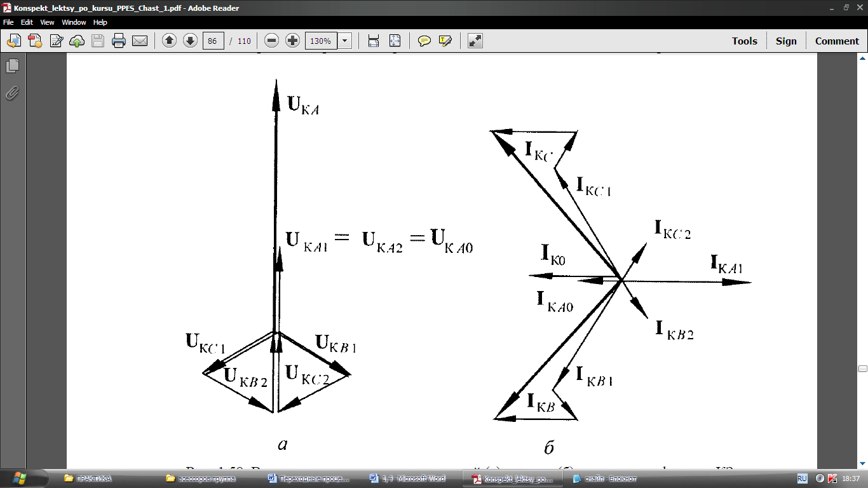Switch to 1,4 - Microsoft Word window
The image size is (868, 488).
412,478
